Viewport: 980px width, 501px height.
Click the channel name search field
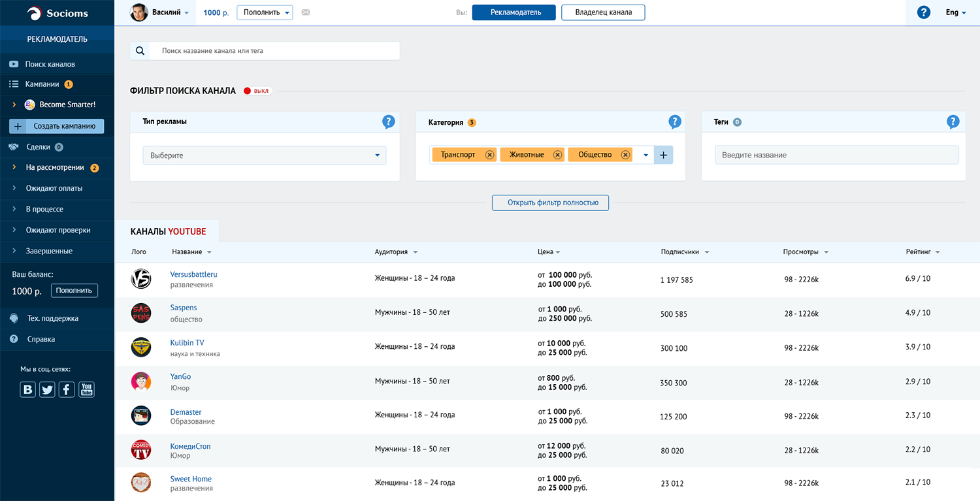[x=274, y=50]
